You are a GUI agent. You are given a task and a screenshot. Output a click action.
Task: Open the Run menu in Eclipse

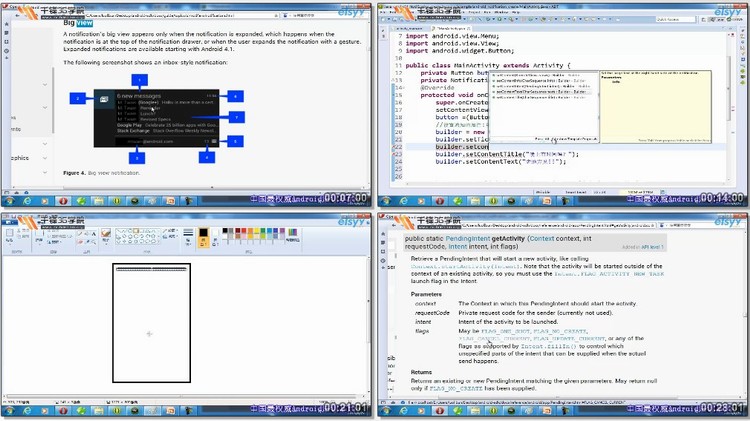(x=487, y=12)
